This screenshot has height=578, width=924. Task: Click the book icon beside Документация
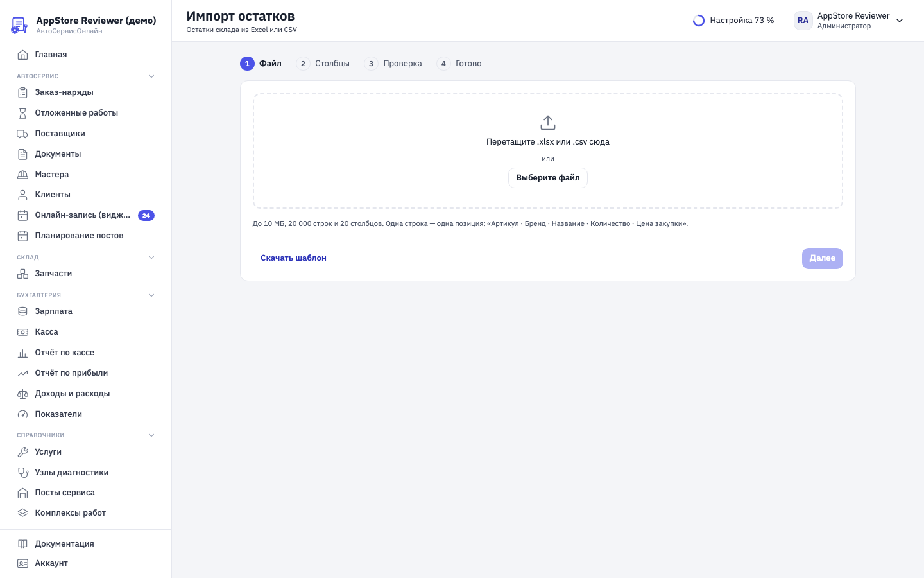click(22, 544)
